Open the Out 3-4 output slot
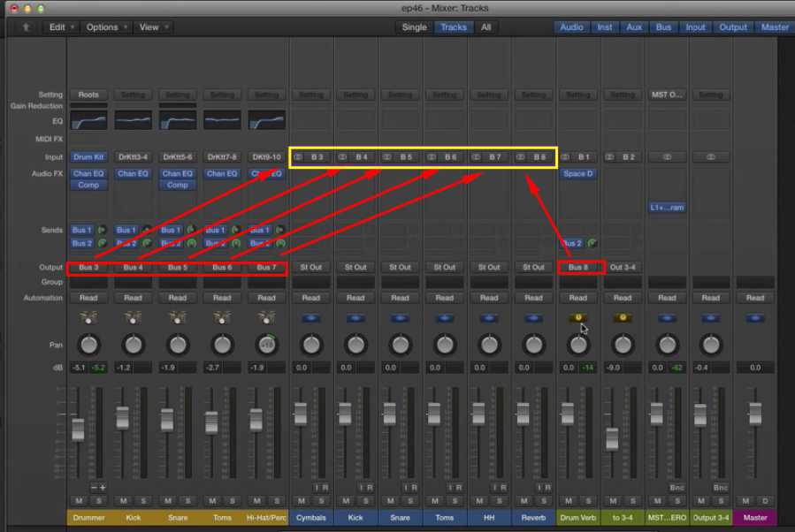Image resolution: width=795 pixels, height=532 pixels. (623, 267)
